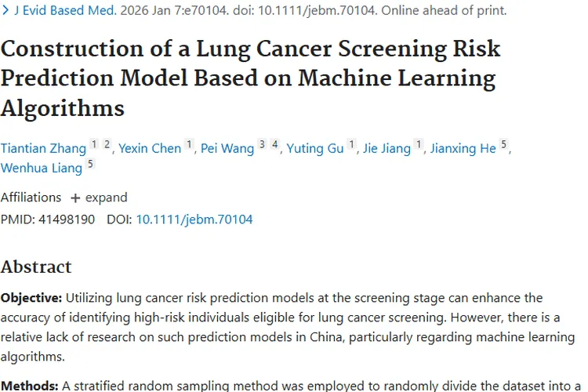Click affiliation superscript 1 after Jie Jiang
Viewport: 588px width, 392px height.
(x=419, y=144)
